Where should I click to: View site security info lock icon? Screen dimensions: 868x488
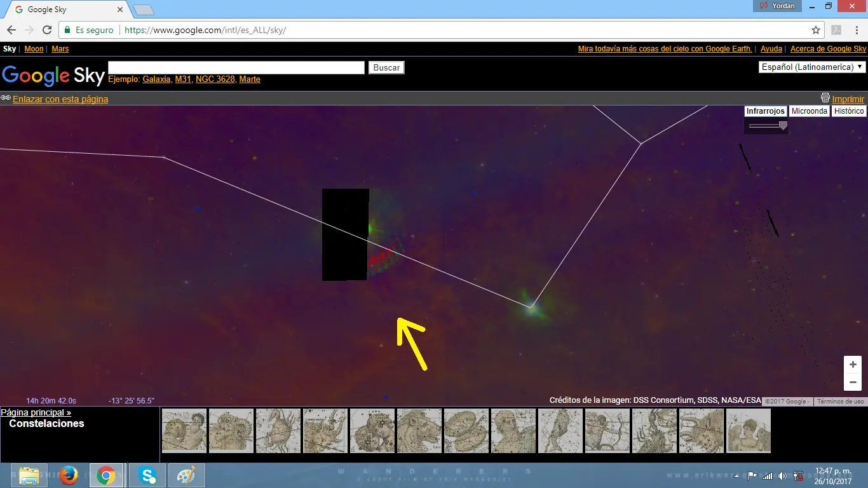pos(67,30)
